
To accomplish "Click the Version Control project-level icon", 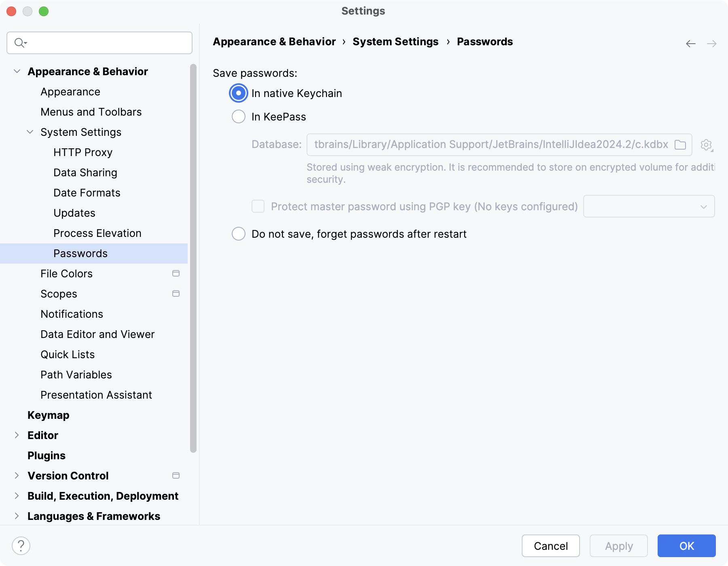I will point(176,476).
